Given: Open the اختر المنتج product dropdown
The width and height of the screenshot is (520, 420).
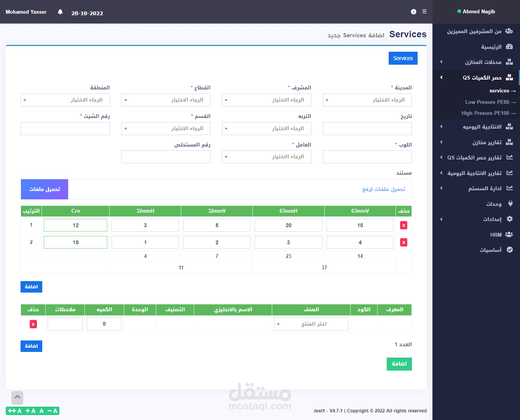Looking at the screenshot, I should pos(311,324).
